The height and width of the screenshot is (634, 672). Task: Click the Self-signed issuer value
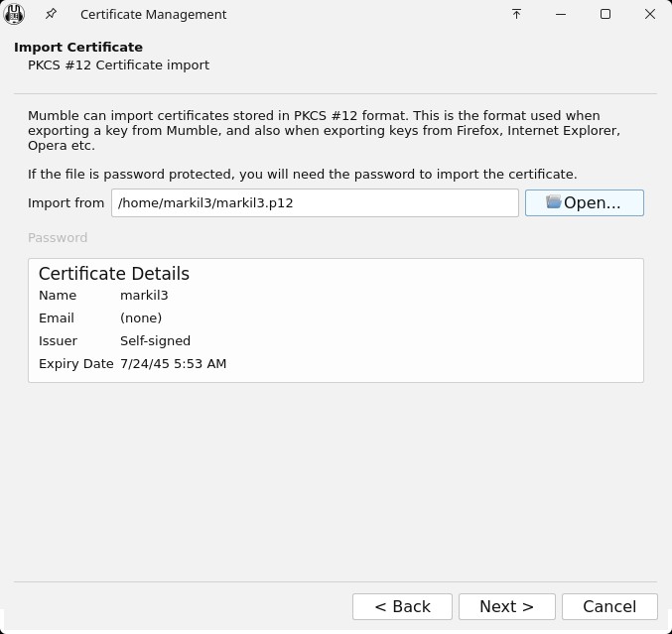155,341
